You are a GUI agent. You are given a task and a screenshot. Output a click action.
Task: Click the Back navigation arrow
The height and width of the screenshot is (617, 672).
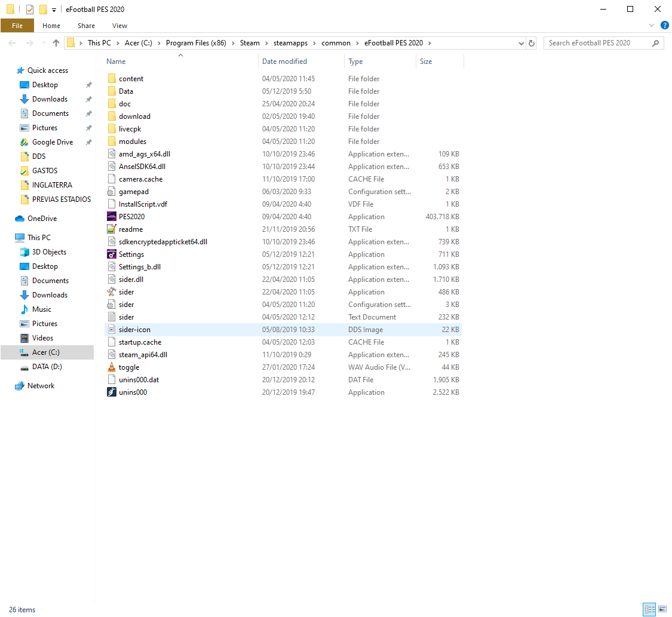tap(13, 43)
